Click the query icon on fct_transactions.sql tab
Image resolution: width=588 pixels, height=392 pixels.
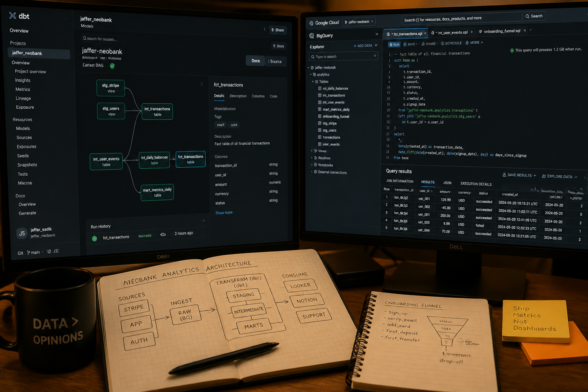pyautogui.click(x=388, y=34)
